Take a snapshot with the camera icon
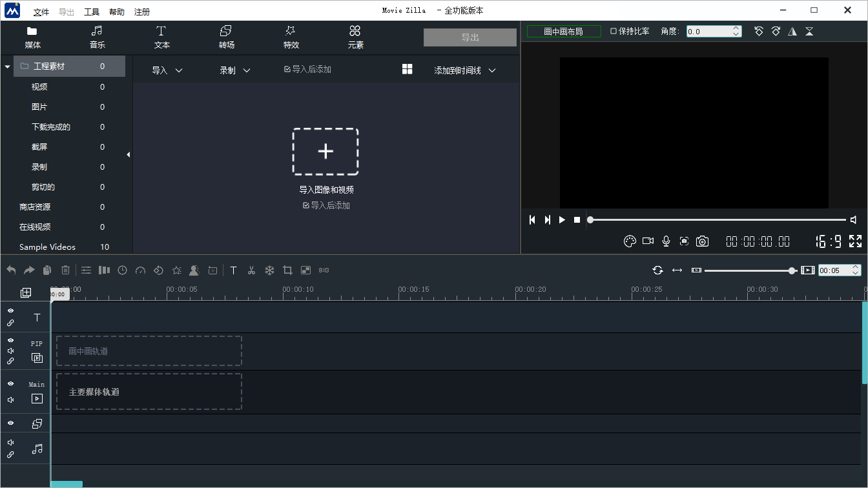 pos(702,241)
